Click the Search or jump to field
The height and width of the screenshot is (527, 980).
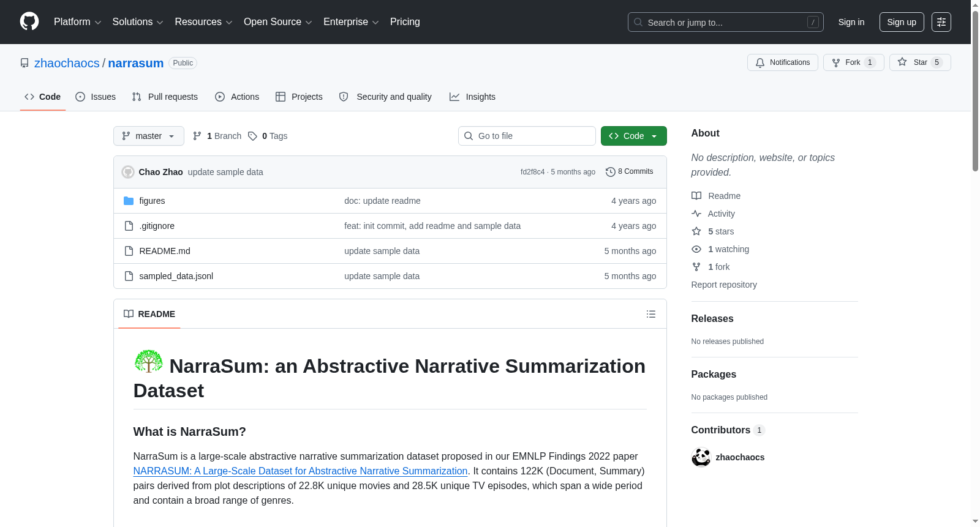point(726,22)
